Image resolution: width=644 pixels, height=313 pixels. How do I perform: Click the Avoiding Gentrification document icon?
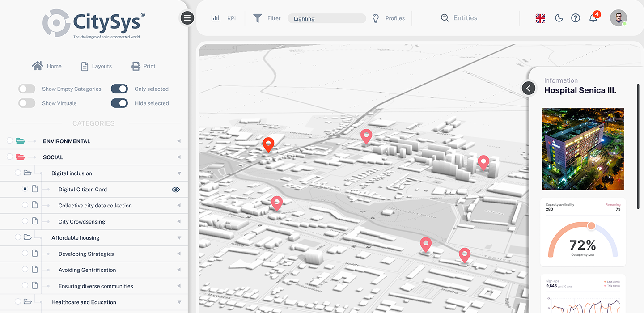click(35, 270)
